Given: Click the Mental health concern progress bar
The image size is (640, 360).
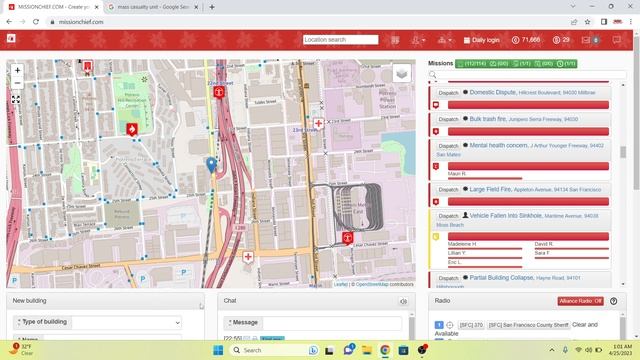Looking at the screenshot, I should pyautogui.click(x=528, y=166).
